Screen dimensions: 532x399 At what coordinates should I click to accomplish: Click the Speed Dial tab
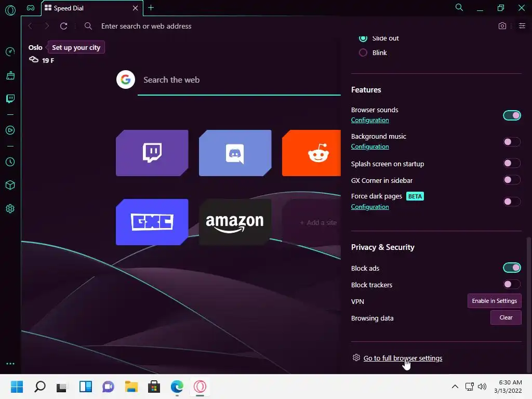[x=91, y=8]
